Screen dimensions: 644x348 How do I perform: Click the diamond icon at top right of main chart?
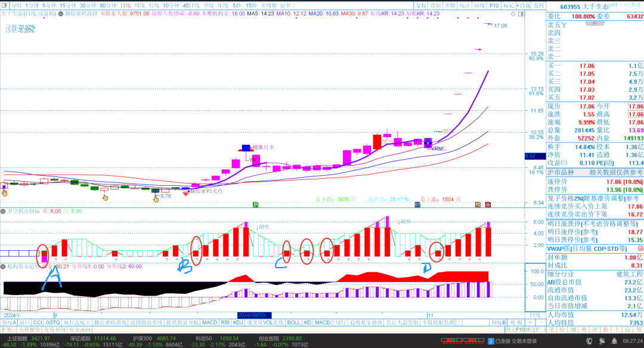pyautogui.click(x=513, y=14)
